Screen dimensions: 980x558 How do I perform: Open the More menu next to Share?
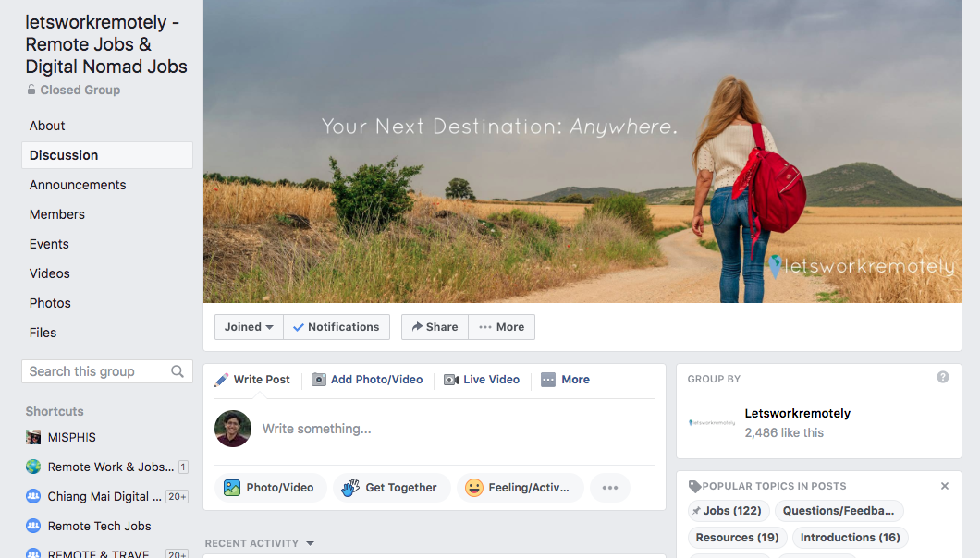[501, 327]
